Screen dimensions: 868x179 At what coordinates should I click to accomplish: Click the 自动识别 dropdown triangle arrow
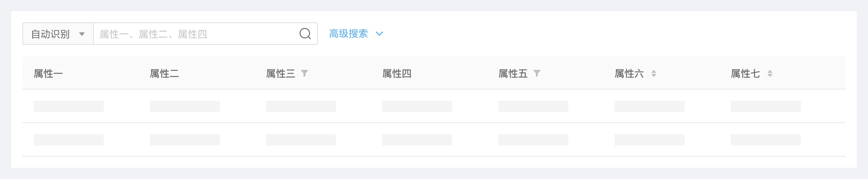tap(82, 34)
